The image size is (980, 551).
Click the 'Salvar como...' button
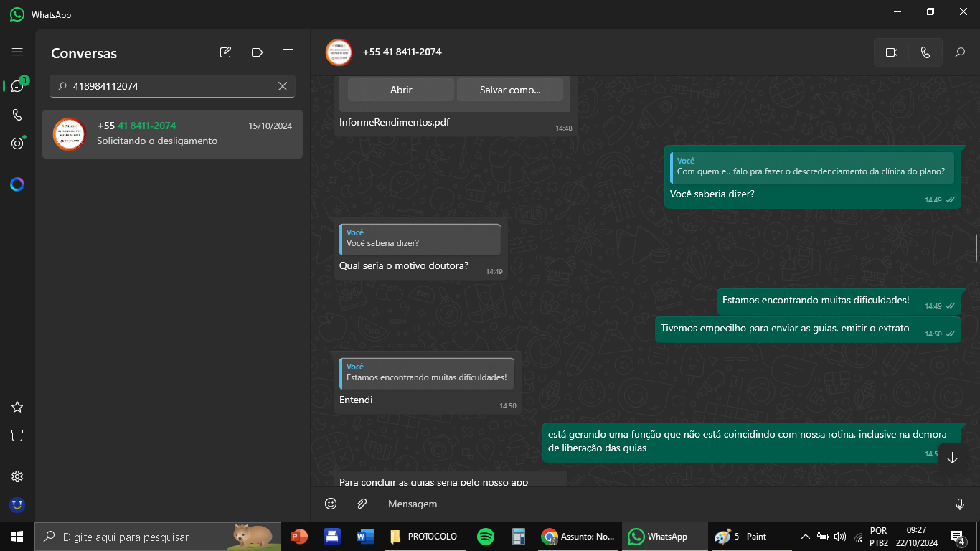coord(510,90)
